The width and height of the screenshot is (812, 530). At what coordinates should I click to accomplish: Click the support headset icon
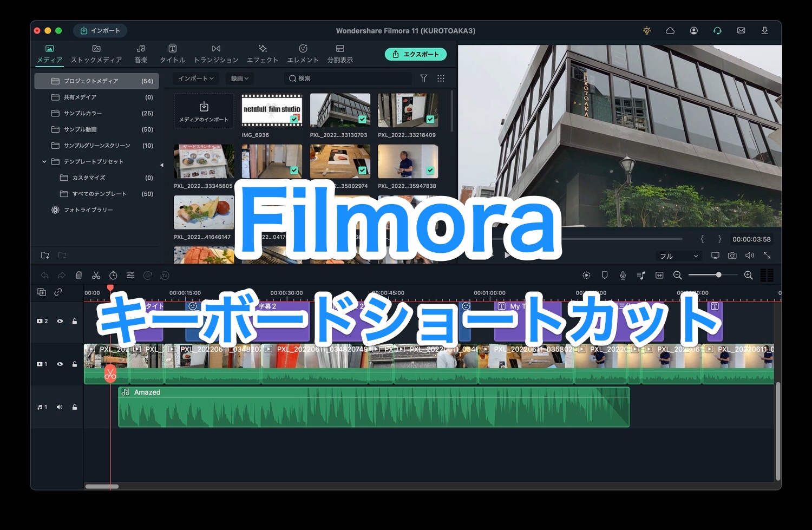click(x=717, y=31)
